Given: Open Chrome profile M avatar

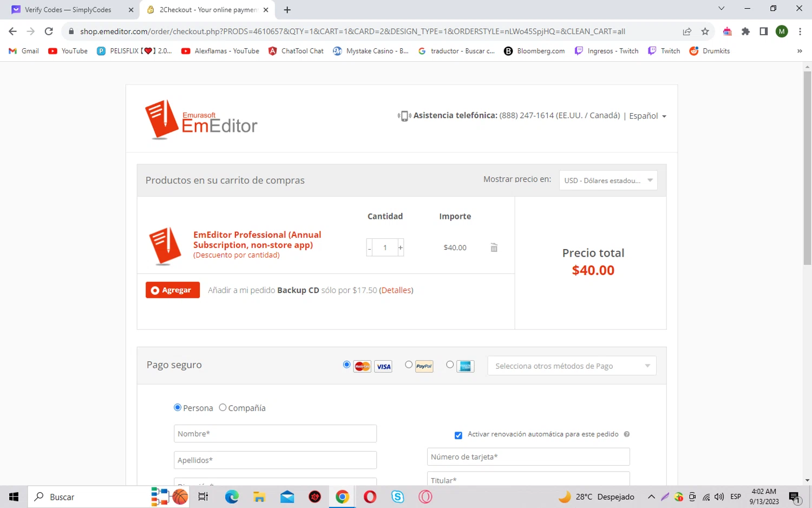Looking at the screenshot, I should (x=782, y=31).
